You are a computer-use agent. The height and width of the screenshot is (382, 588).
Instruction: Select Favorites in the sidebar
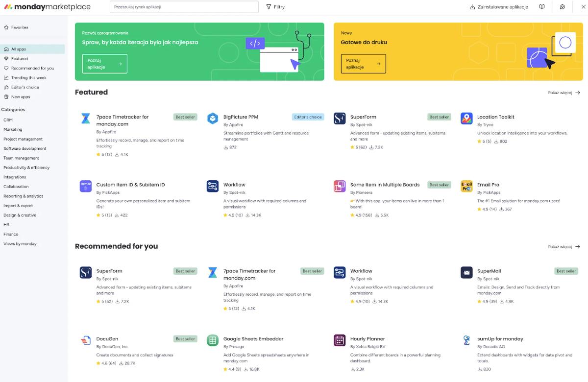click(16, 27)
